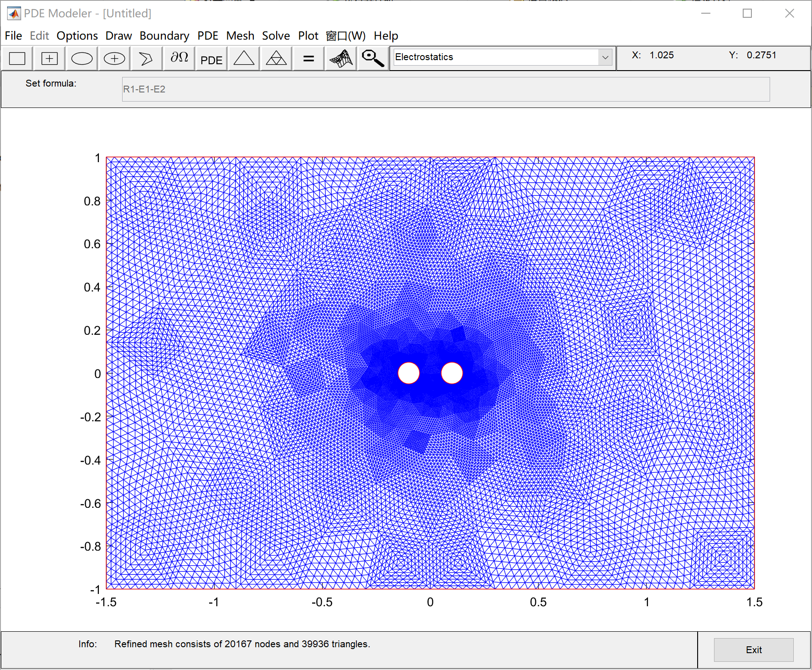The width and height of the screenshot is (812, 670).
Task: Open the Mesh menu
Action: coord(240,36)
